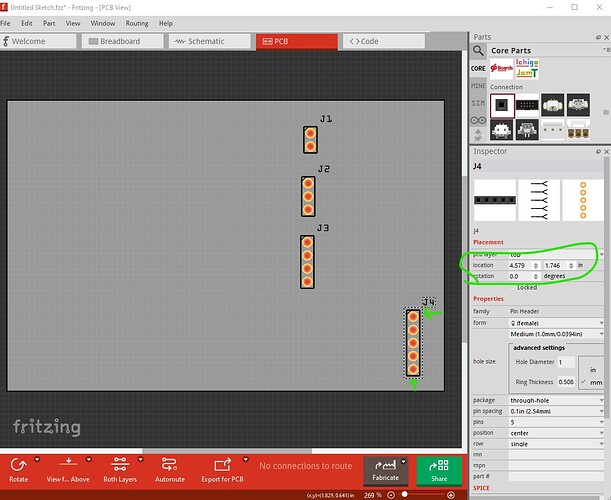The image size is (611, 500).
Task: Select the black double-row header part
Action: coord(527,105)
